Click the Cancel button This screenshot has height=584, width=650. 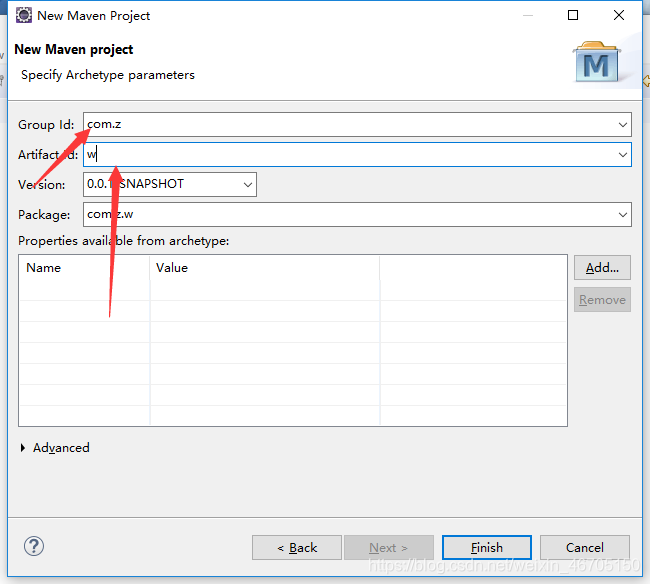pos(585,548)
